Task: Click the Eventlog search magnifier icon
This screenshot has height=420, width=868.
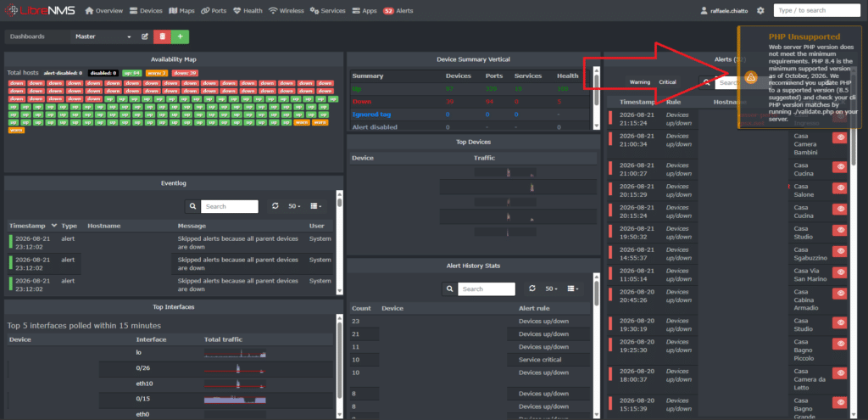Action: pos(192,206)
